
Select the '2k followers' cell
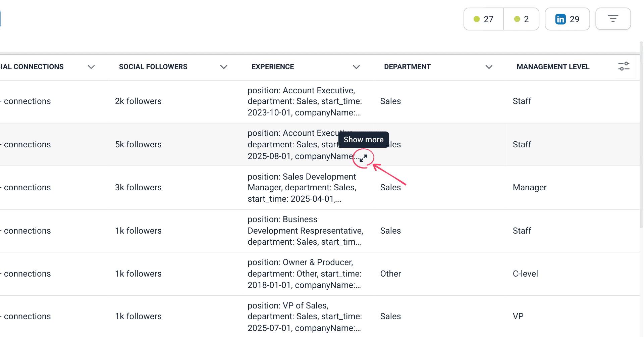tap(138, 101)
